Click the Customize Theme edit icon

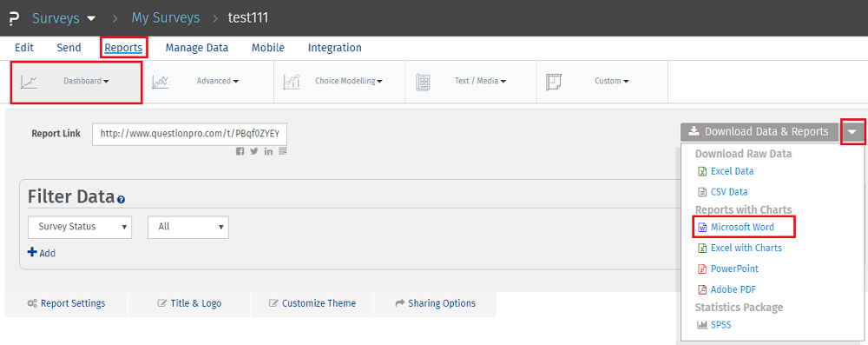(273, 303)
